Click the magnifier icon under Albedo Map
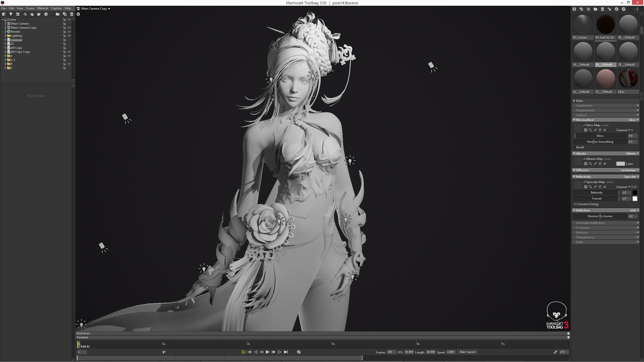Screen dimensions: 644x362 (590, 164)
